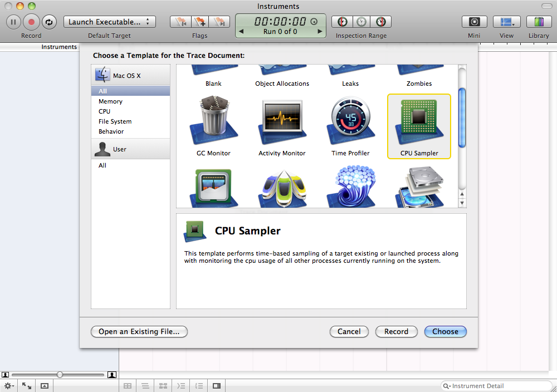Click the track zoom slider handle

[60, 375]
